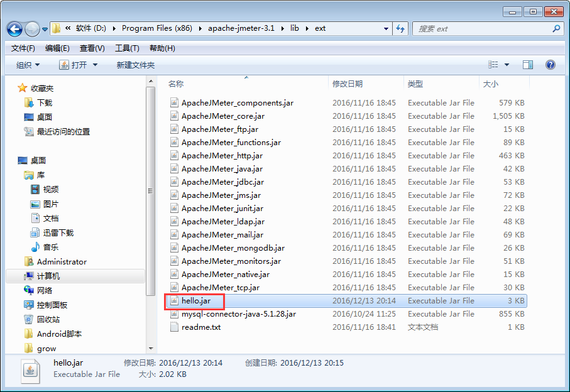This screenshot has width=570, height=392.
Task: Open the 文件(F) menu
Action: coord(23,48)
